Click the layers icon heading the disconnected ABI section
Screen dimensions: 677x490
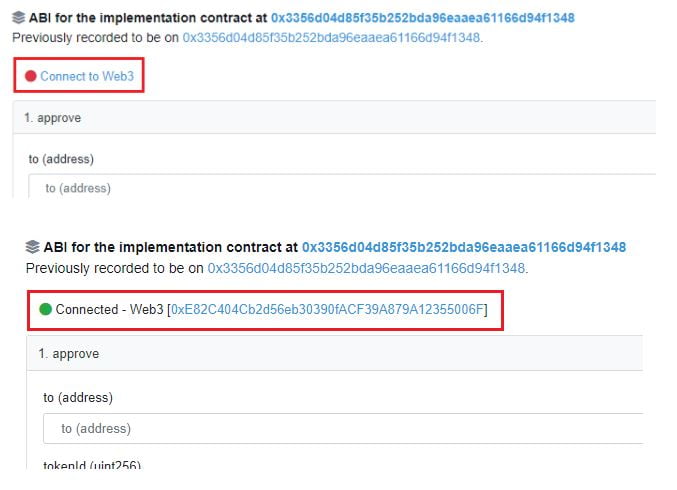[x=19, y=18]
